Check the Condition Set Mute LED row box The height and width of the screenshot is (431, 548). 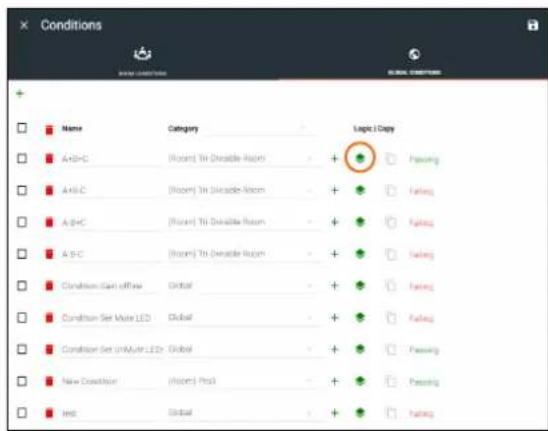22,317
